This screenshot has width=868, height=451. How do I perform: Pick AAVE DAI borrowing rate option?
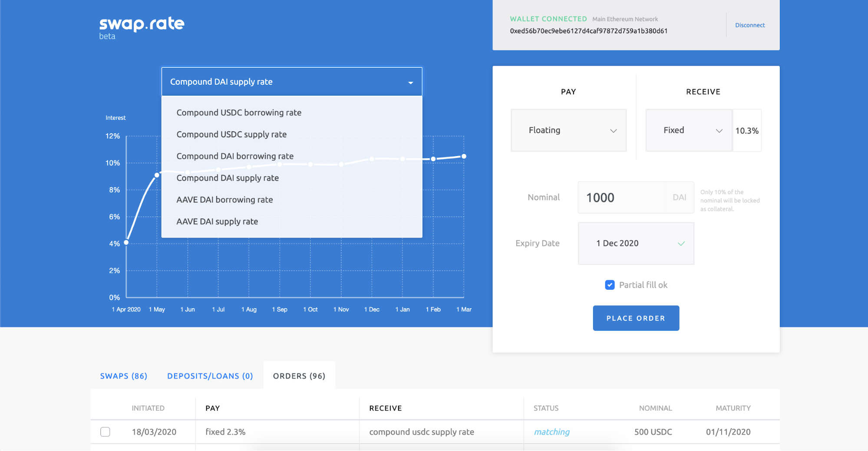(224, 200)
